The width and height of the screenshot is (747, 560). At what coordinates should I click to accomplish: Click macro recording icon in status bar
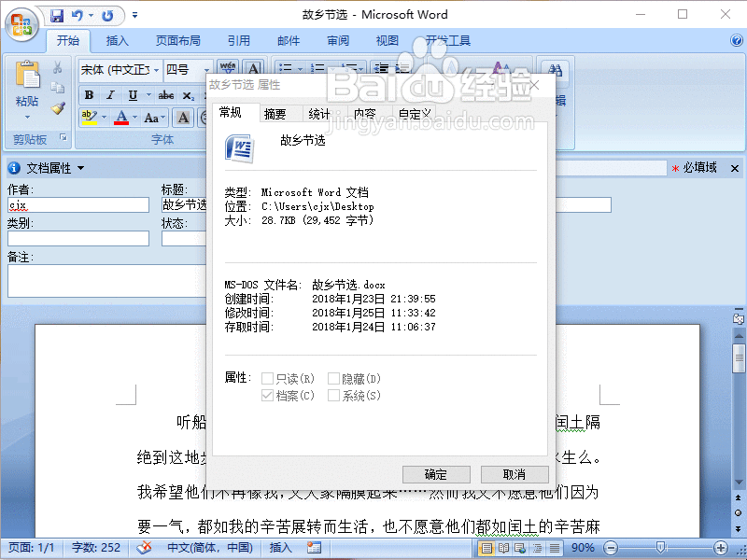pyautogui.click(x=314, y=548)
